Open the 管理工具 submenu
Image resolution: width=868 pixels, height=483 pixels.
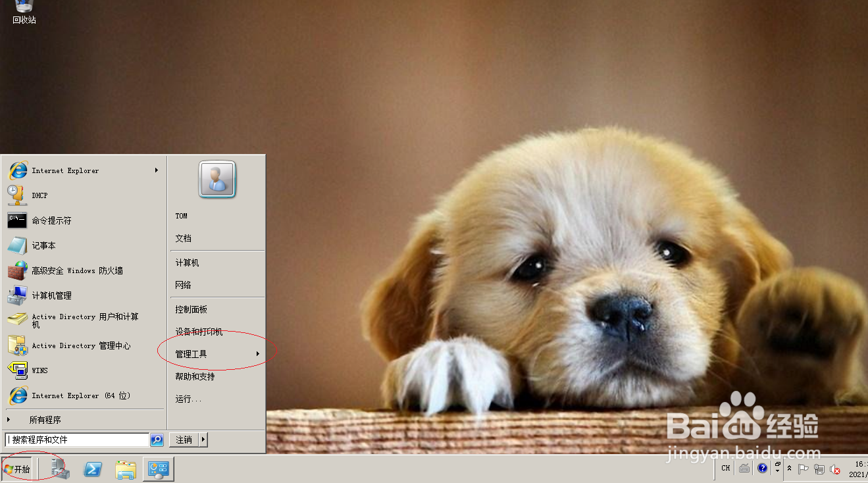(x=191, y=353)
